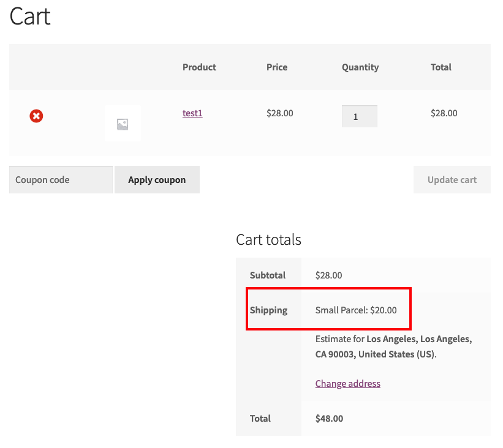503x448 pixels.
Task: Open the test1 product image placeholder thumbnail
Action: point(123,124)
